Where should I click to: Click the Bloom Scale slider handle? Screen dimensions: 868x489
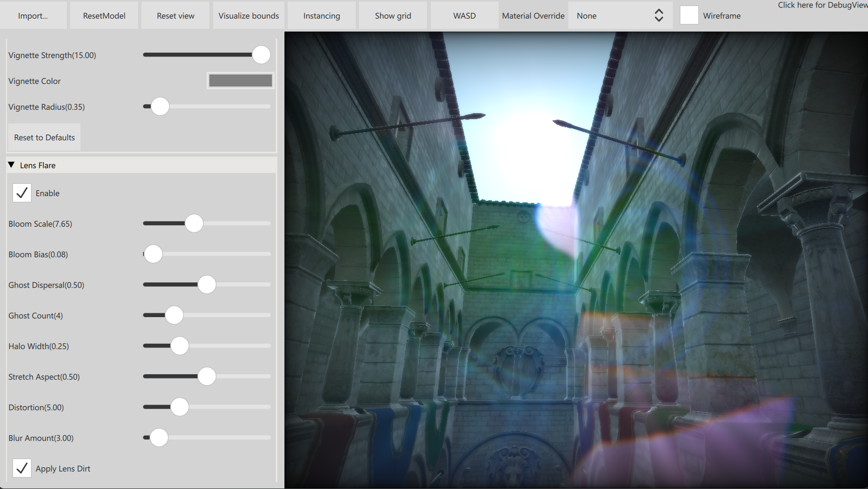(194, 224)
